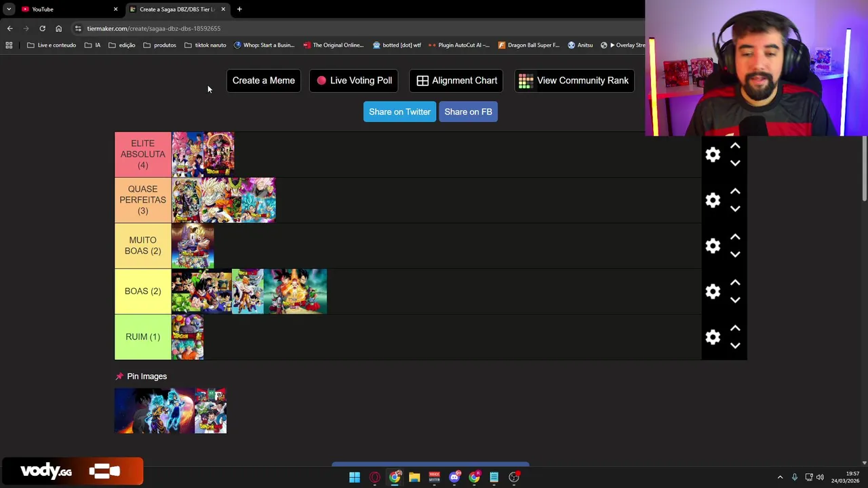Select the image in RUIM tier
Screen dimensions: 868x488
click(188, 337)
